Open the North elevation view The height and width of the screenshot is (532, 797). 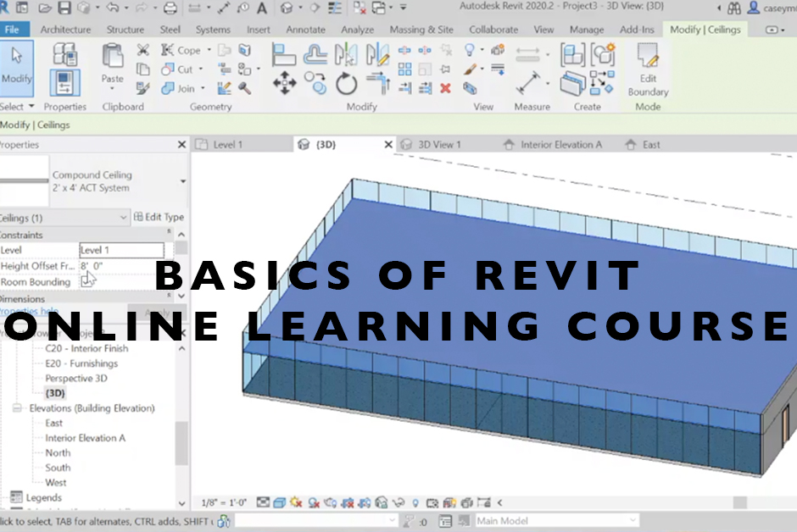[x=58, y=453]
